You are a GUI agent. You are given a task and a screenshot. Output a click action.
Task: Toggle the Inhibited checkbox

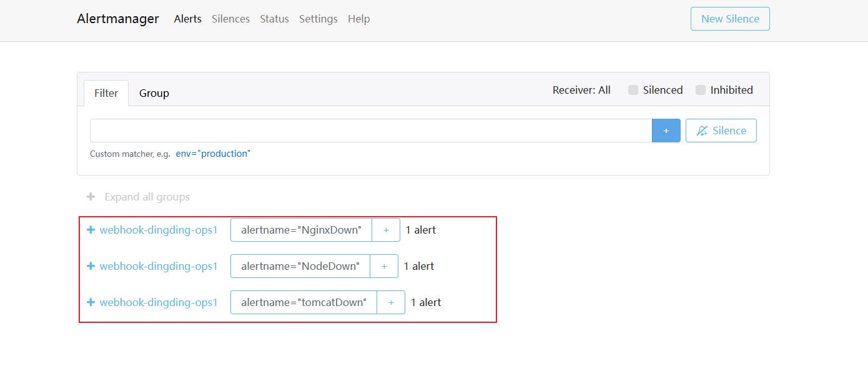(x=701, y=90)
